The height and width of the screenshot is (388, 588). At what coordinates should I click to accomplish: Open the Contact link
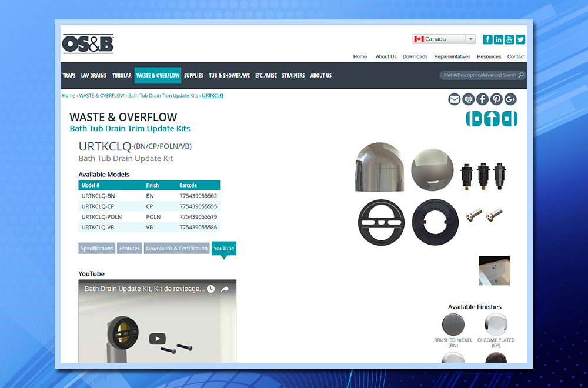[x=516, y=56]
